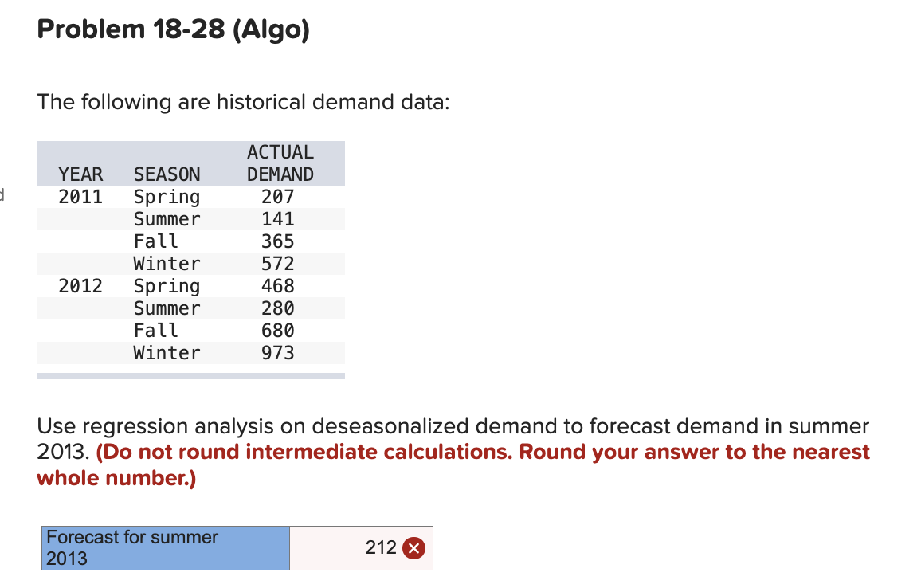Image resolution: width=921 pixels, height=588 pixels.
Task: Select the Spring row for 2011
Action: pyautogui.click(x=167, y=196)
